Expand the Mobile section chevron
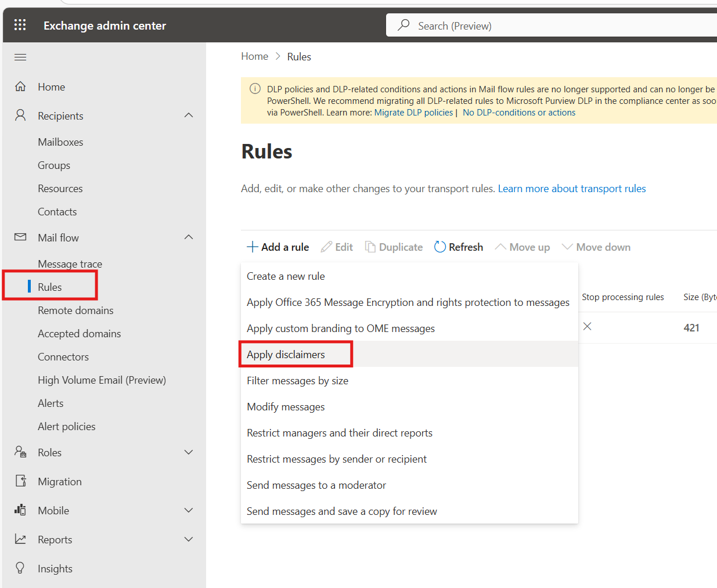The width and height of the screenshot is (717, 588). pos(189,510)
